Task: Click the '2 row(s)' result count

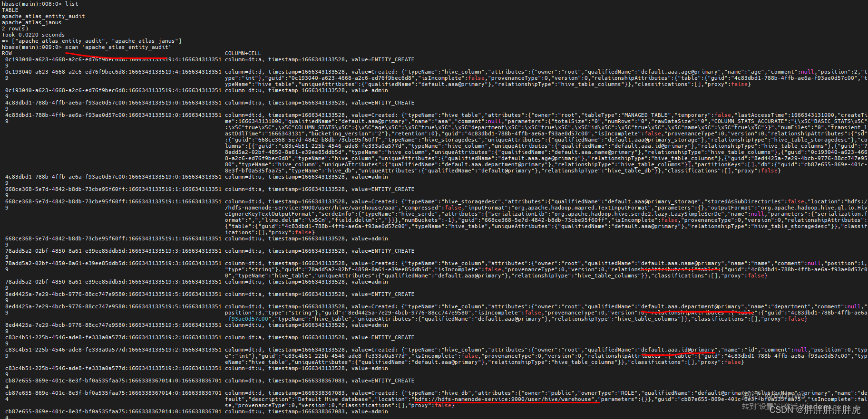Action: coord(15,29)
